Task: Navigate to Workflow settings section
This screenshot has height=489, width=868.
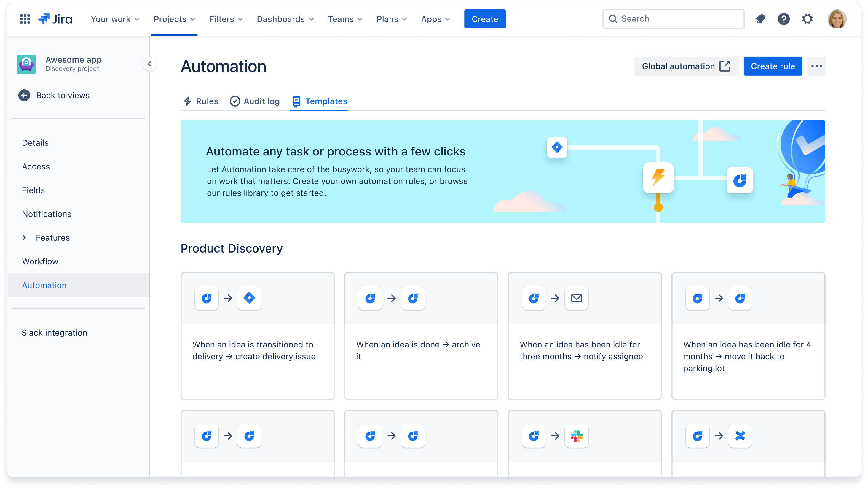Action: click(x=39, y=261)
